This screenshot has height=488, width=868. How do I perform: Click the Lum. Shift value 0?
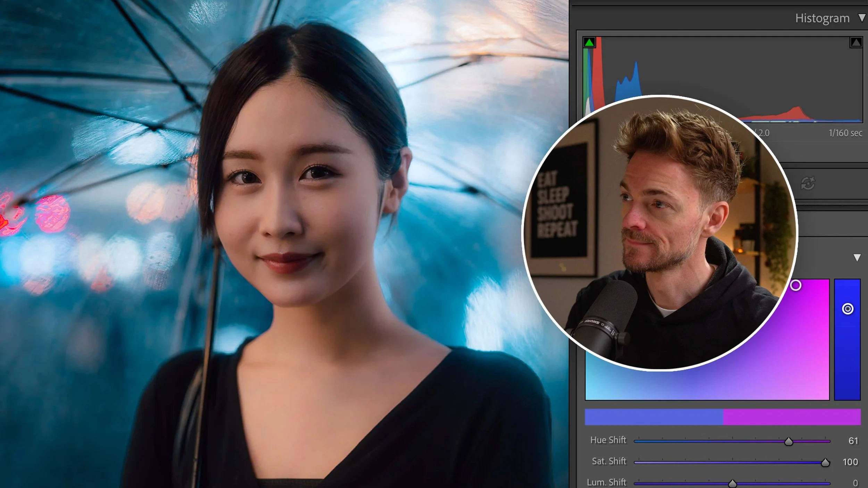point(855,483)
